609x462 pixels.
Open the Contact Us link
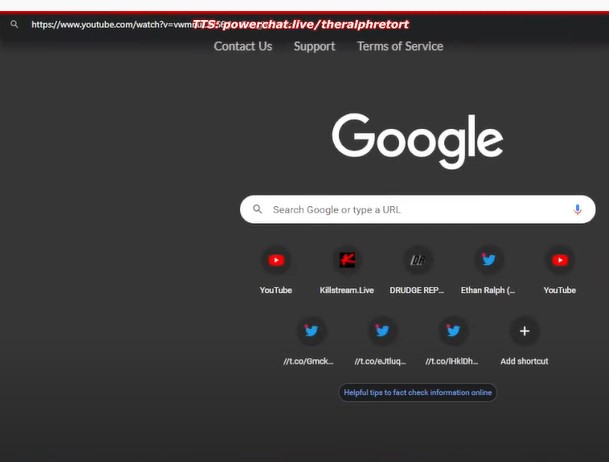click(243, 46)
